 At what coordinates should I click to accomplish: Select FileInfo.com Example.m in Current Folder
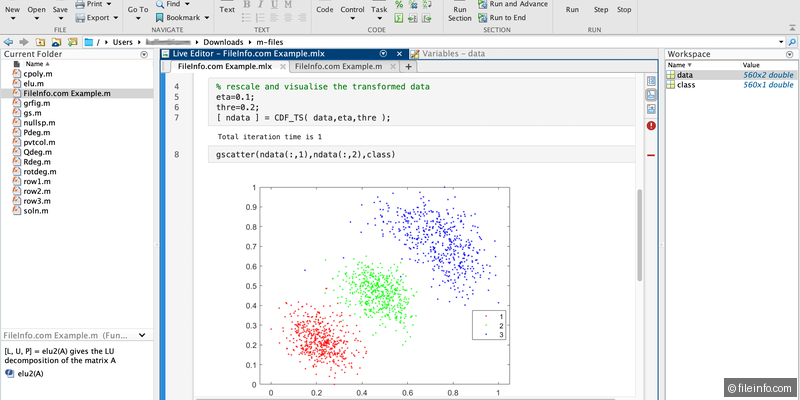66,93
